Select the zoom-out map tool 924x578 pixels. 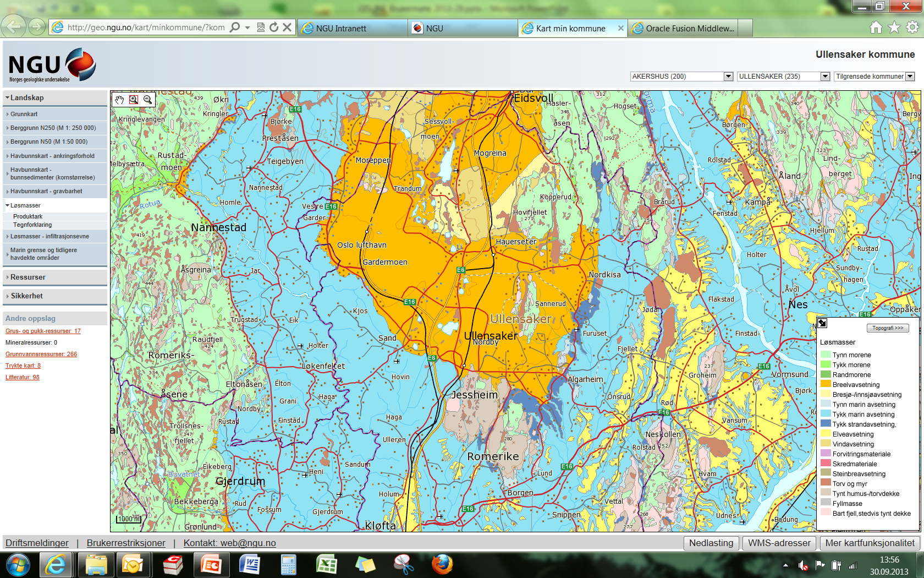(x=147, y=100)
